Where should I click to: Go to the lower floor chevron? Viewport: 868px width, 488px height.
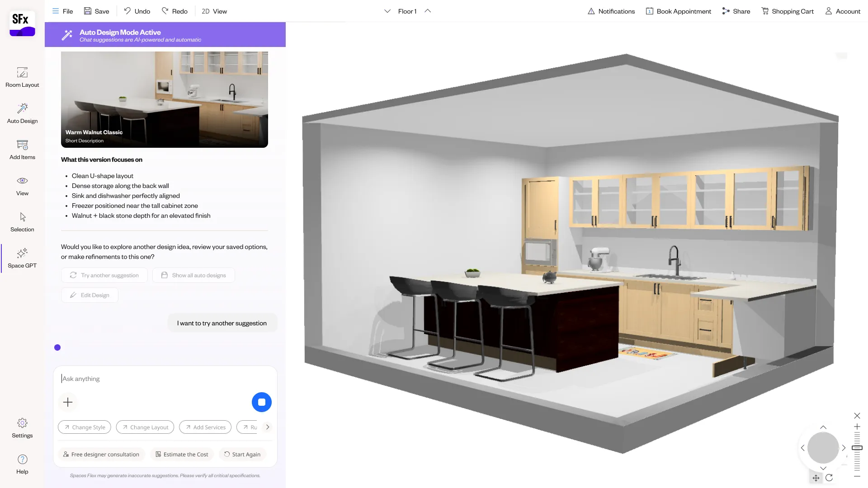click(x=387, y=11)
